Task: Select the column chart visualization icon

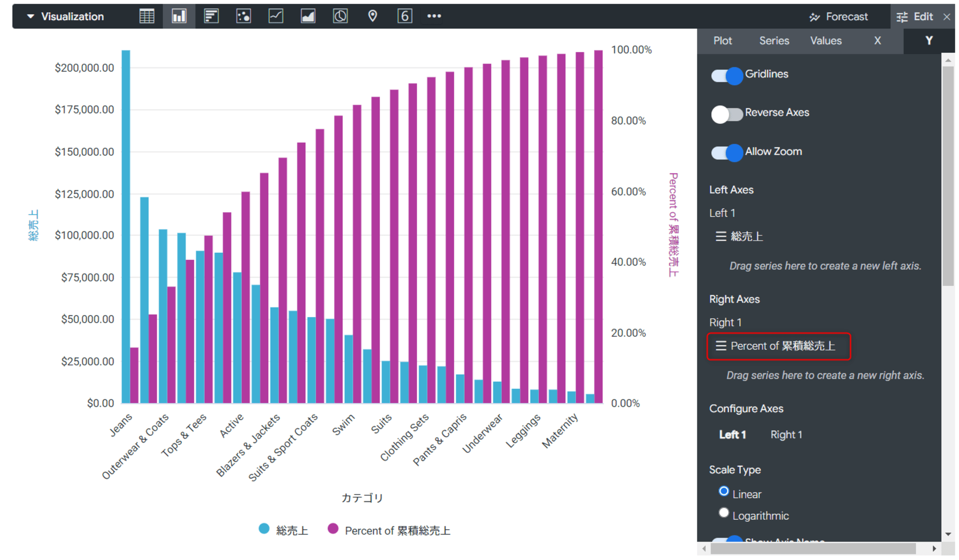Action: point(179,16)
